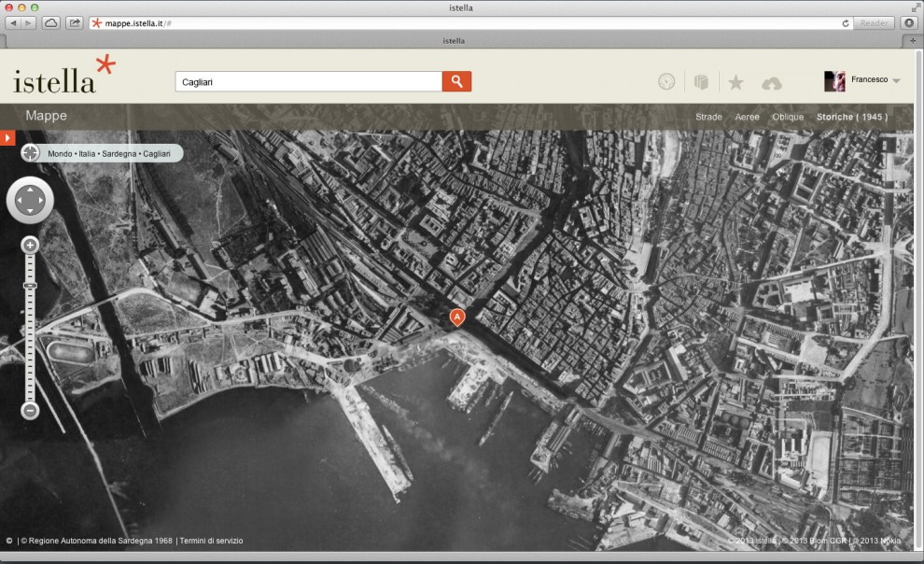This screenshot has width=924, height=564.
Task: Zoom in with the plus button
Action: 30,246
